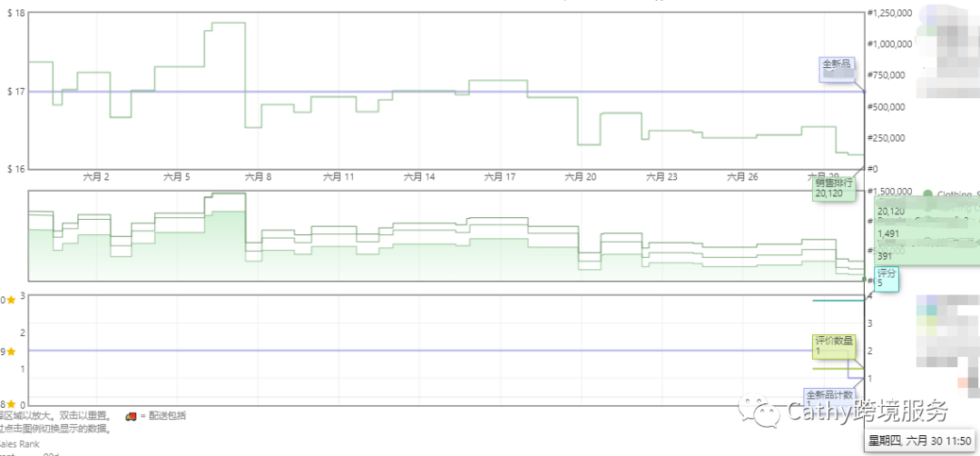Click the teal rating line segment
This screenshot has width=980, height=456.
click(838, 301)
